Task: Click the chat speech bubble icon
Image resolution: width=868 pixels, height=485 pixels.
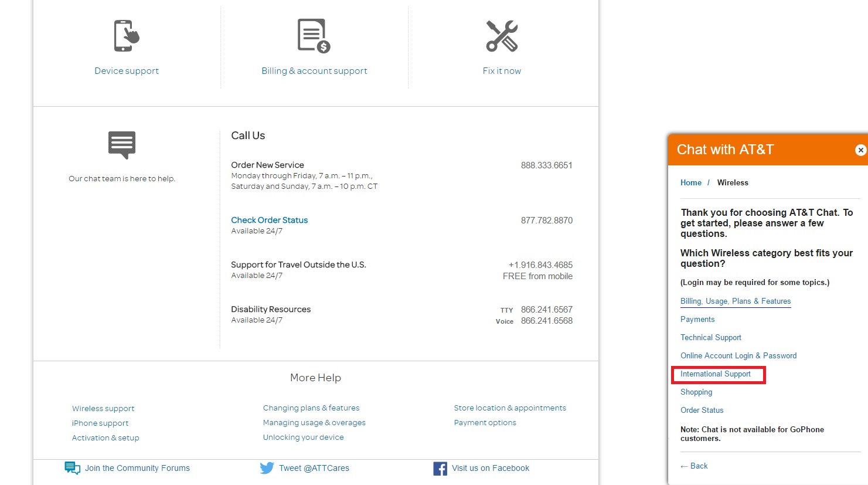Action: 122,145
